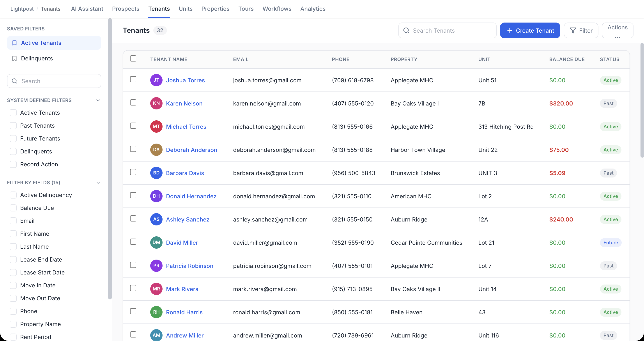Click Cedar Pointe Communities property cell
Screen dimensions: 644x341
pos(426,243)
